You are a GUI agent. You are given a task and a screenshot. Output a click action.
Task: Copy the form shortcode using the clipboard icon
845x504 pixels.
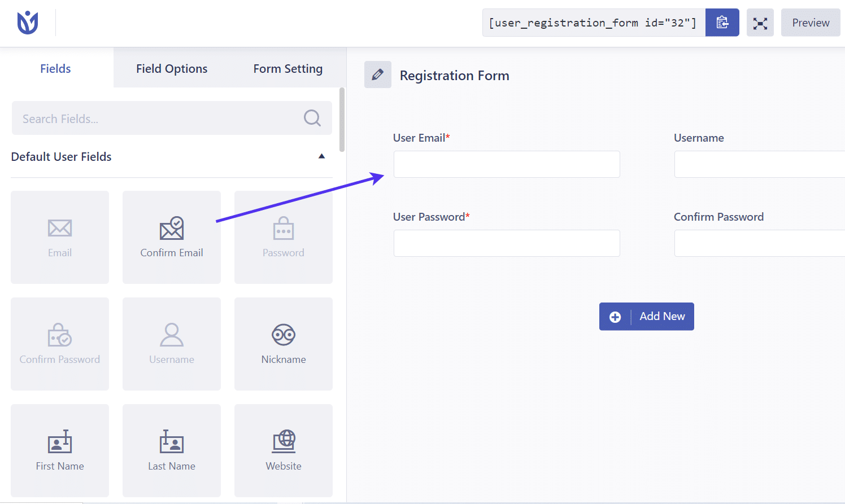[x=722, y=23]
